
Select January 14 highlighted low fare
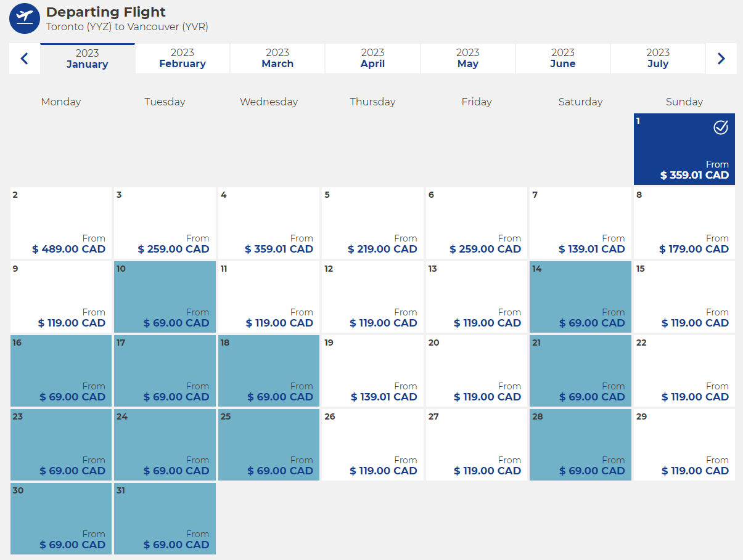[580, 297]
